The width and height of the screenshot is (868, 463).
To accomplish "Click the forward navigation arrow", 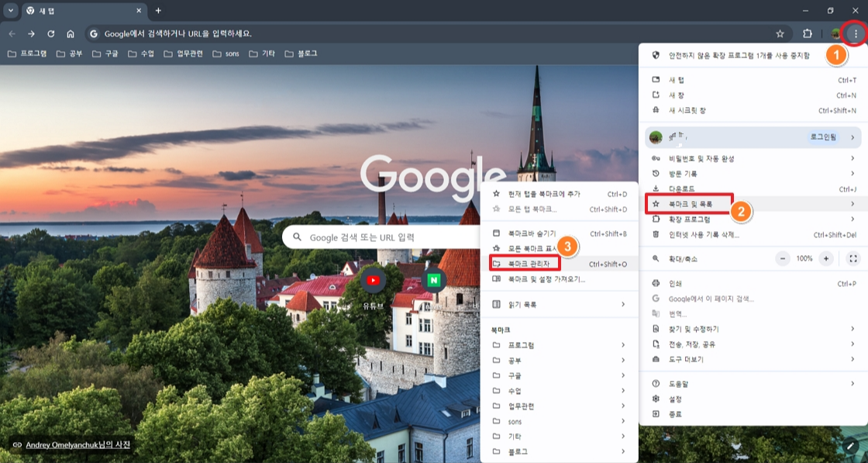I will tap(32, 34).
